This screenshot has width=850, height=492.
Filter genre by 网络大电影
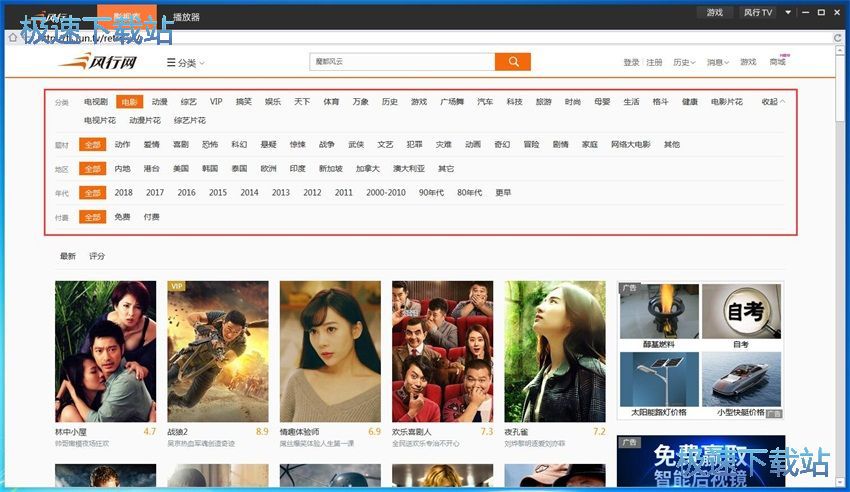coord(630,144)
